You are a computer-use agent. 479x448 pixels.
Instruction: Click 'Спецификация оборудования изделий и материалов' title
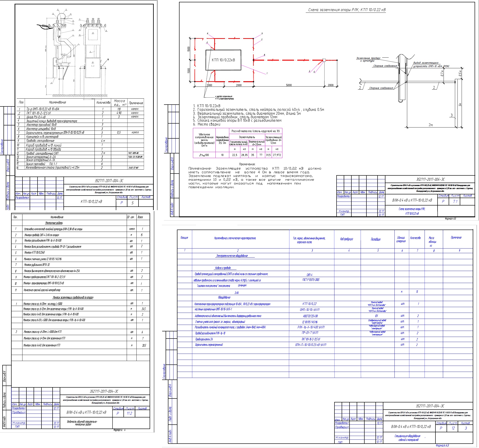[x=407, y=438]
